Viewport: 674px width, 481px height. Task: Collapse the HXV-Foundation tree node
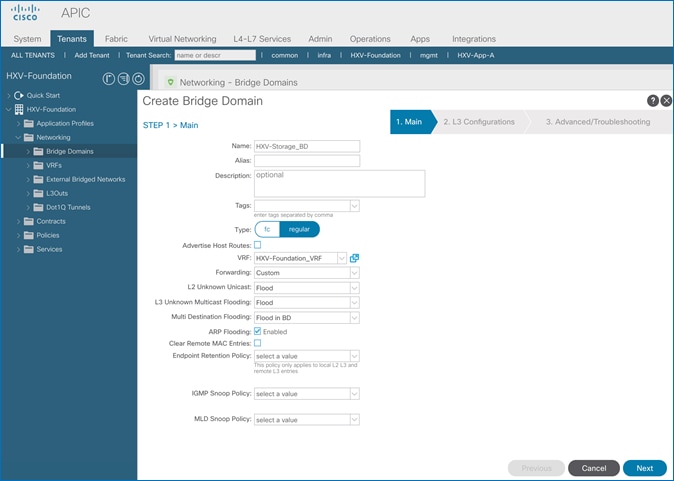tap(9, 110)
